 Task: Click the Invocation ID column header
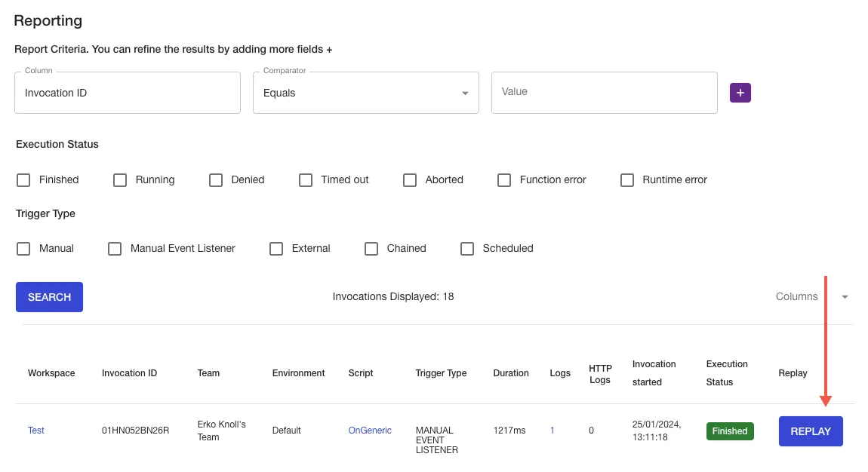pyautogui.click(x=130, y=373)
